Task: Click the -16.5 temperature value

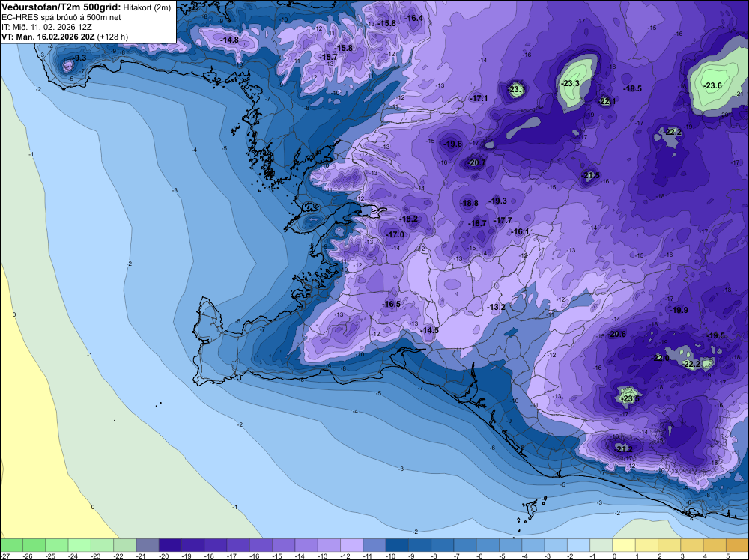Action: tap(391, 304)
